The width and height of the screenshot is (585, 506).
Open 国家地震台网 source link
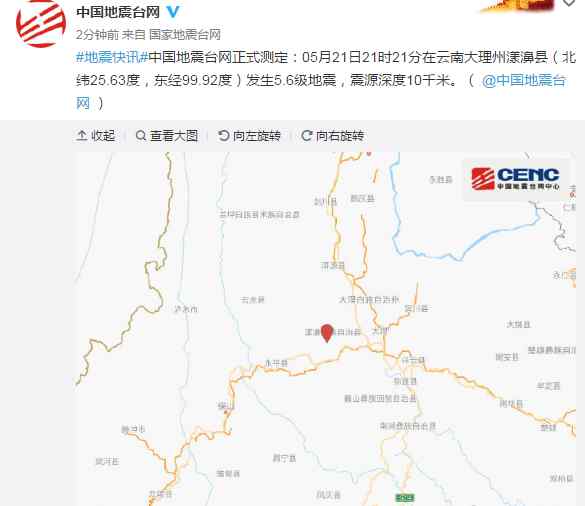pyautogui.click(x=185, y=35)
